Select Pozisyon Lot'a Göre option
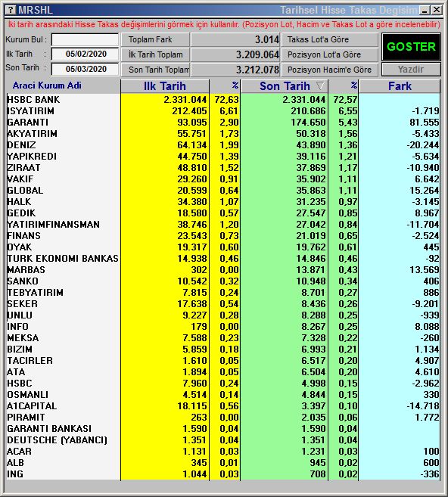This screenshot has height=497, width=448. point(330,54)
